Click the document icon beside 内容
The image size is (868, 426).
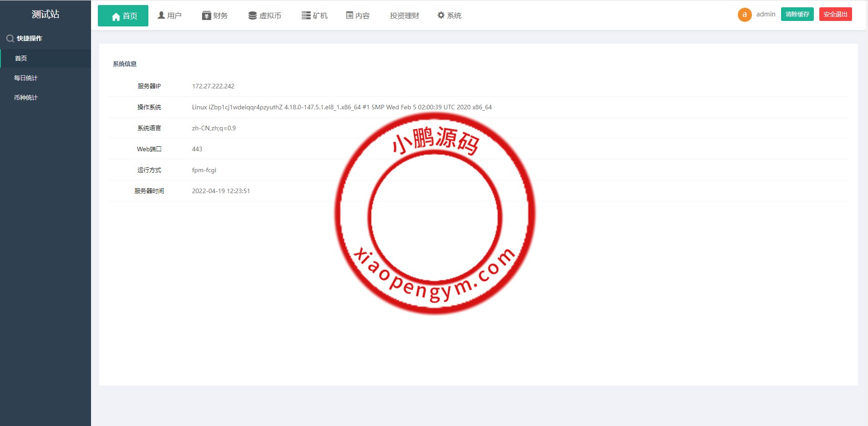[350, 15]
